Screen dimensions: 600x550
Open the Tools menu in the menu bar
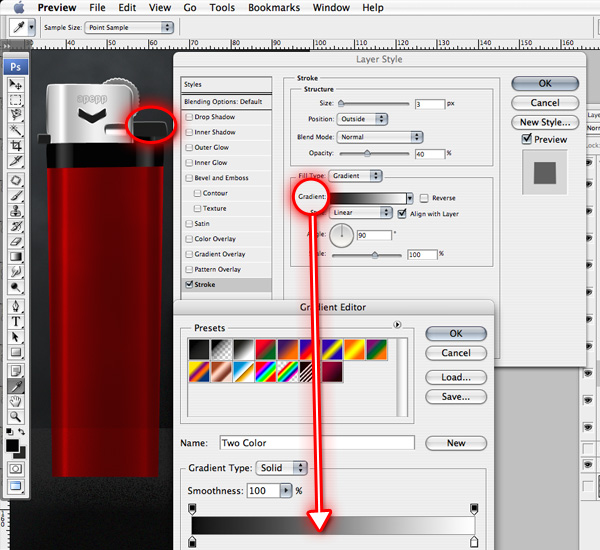(x=222, y=8)
